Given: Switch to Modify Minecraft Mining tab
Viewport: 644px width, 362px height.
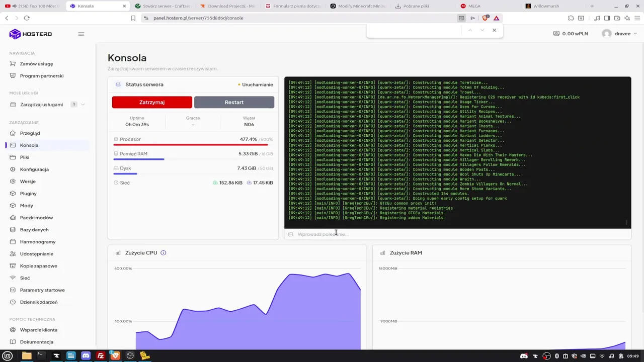Looking at the screenshot, I should 357,6.
